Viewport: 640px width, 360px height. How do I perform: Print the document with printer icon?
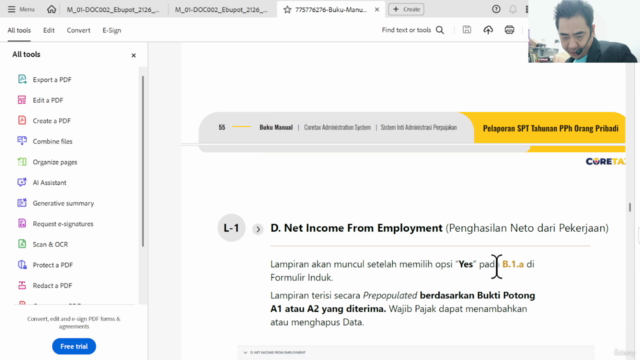click(509, 30)
